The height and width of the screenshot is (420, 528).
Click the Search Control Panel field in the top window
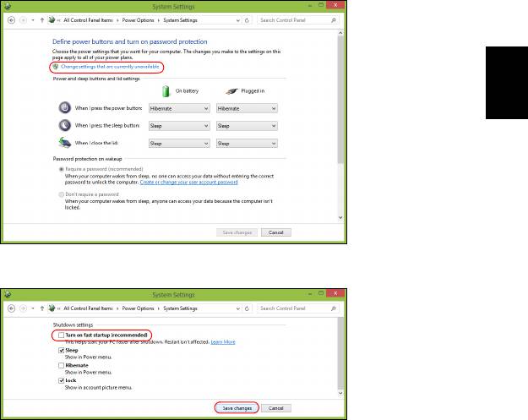[x=296, y=18]
